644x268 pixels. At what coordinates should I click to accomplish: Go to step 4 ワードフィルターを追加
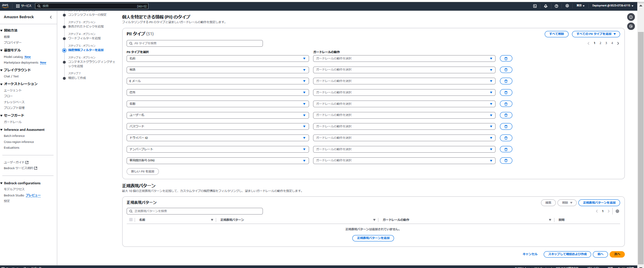coord(84,38)
